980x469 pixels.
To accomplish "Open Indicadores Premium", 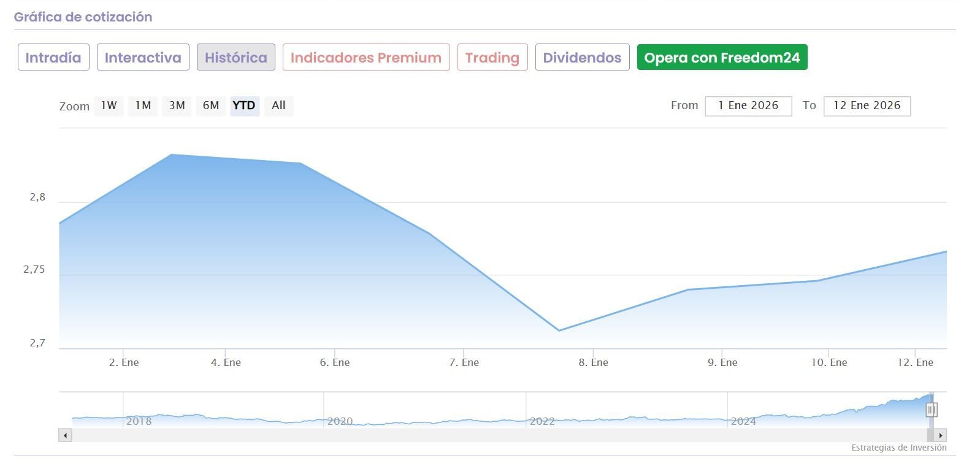I will tap(366, 58).
